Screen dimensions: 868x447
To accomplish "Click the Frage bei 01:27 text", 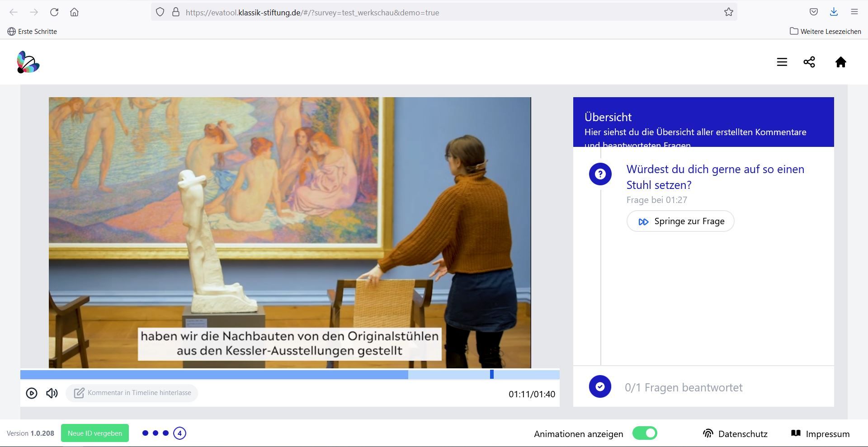I will click(657, 200).
